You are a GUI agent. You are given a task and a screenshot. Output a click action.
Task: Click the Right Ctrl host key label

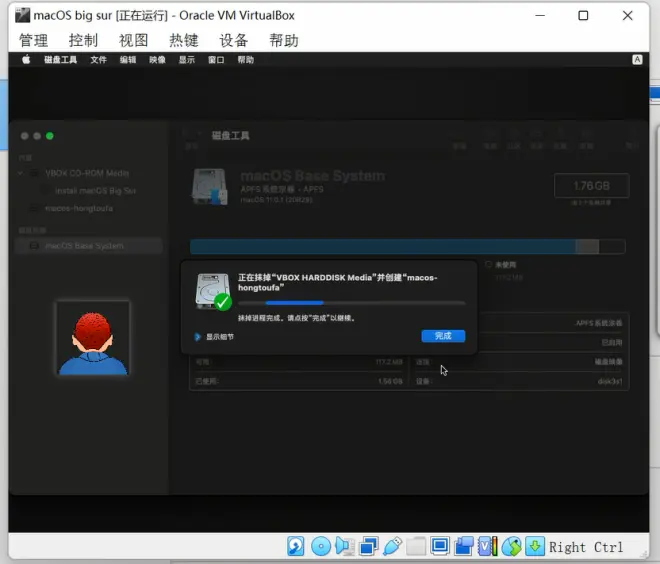[585, 547]
